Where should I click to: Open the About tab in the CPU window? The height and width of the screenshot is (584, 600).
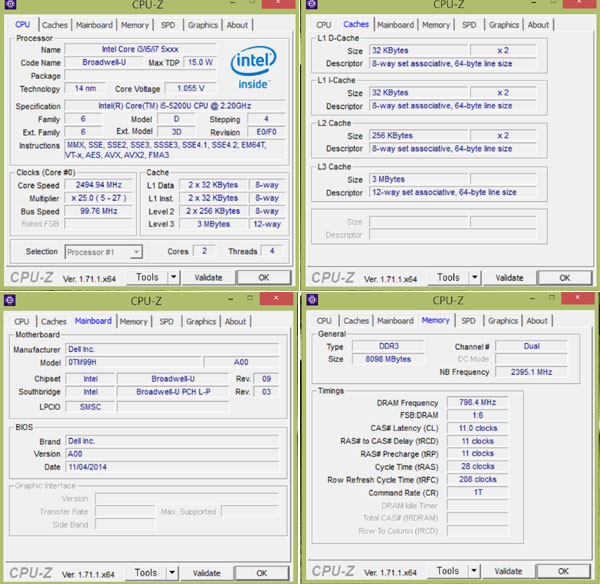pos(237,25)
